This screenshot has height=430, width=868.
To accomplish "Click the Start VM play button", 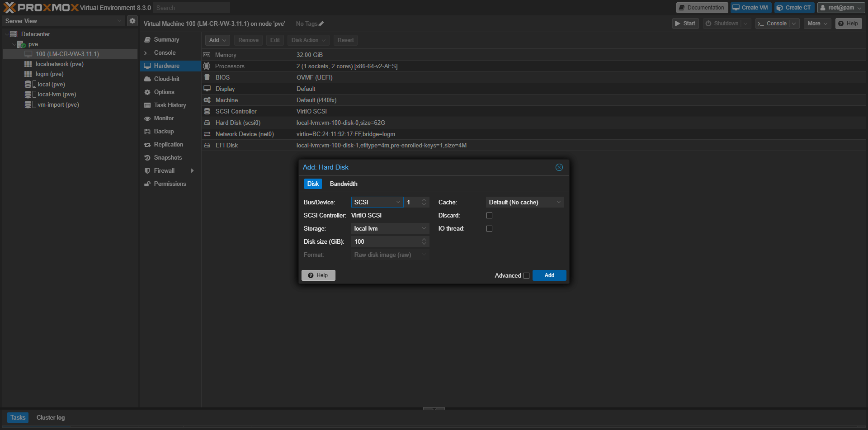I will coord(685,24).
